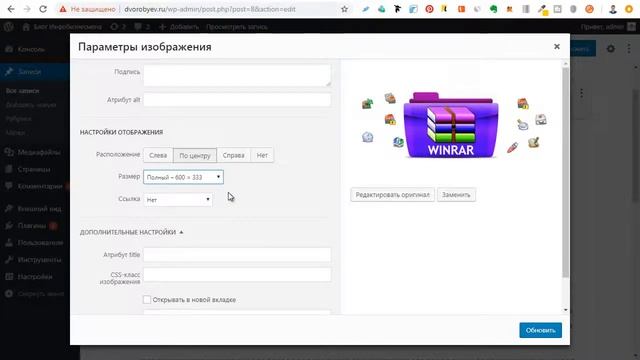Open the site name link in admin bar

[x=62, y=27]
